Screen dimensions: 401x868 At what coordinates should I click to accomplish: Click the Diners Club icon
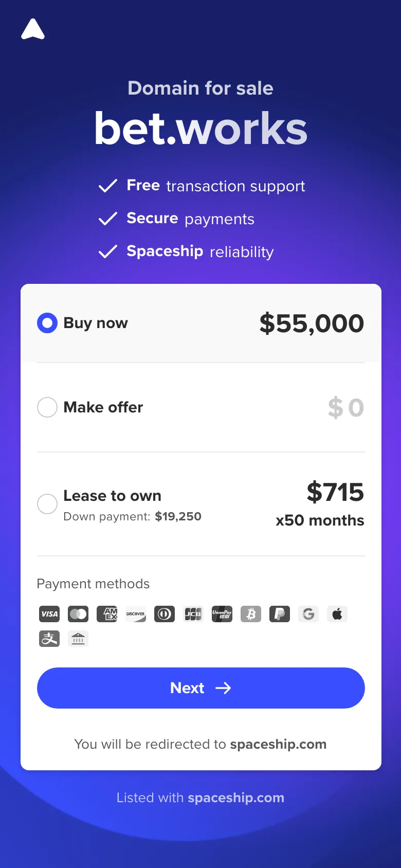[165, 614]
